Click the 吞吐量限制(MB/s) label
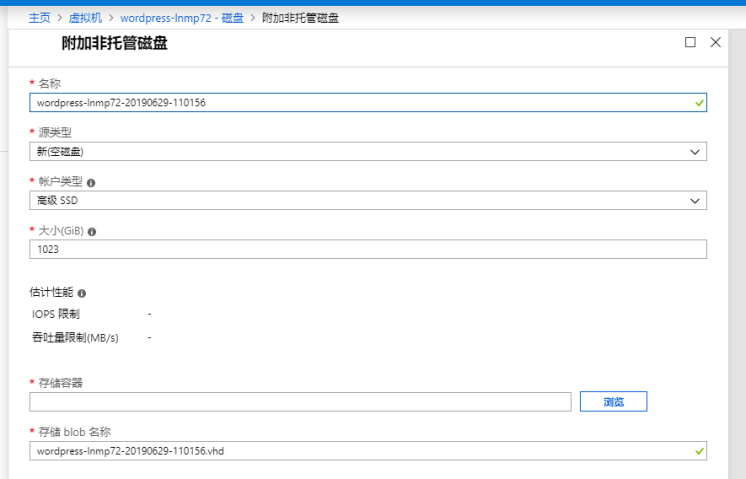 click(76, 337)
